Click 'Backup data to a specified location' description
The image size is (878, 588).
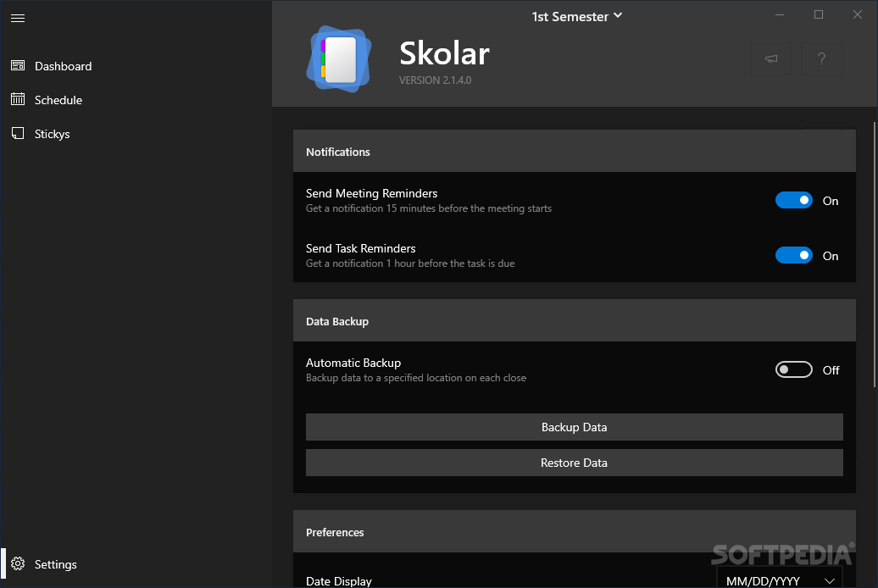(x=415, y=378)
